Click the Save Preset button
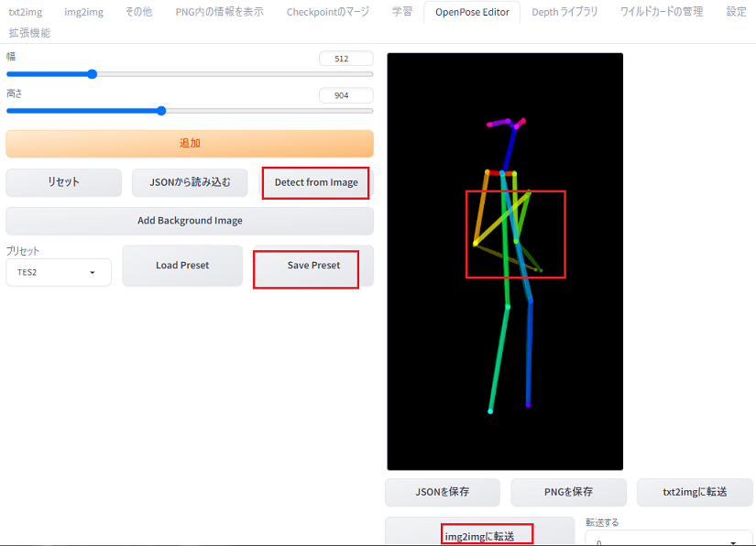 point(312,266)
